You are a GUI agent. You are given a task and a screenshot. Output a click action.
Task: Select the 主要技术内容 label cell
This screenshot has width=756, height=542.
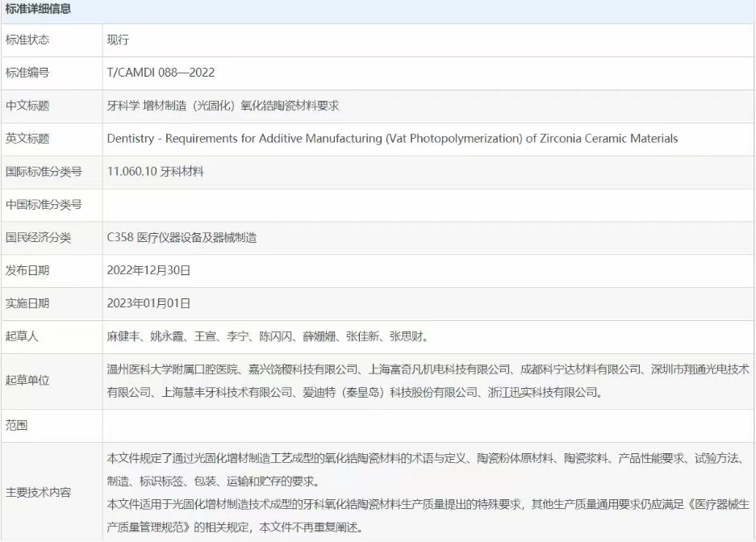[x=38, y=492]
